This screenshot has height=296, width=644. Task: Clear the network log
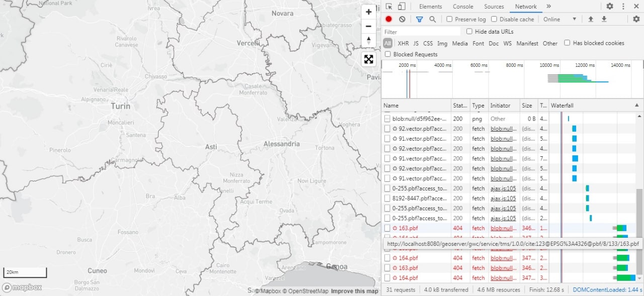click(x=402, y=19)
